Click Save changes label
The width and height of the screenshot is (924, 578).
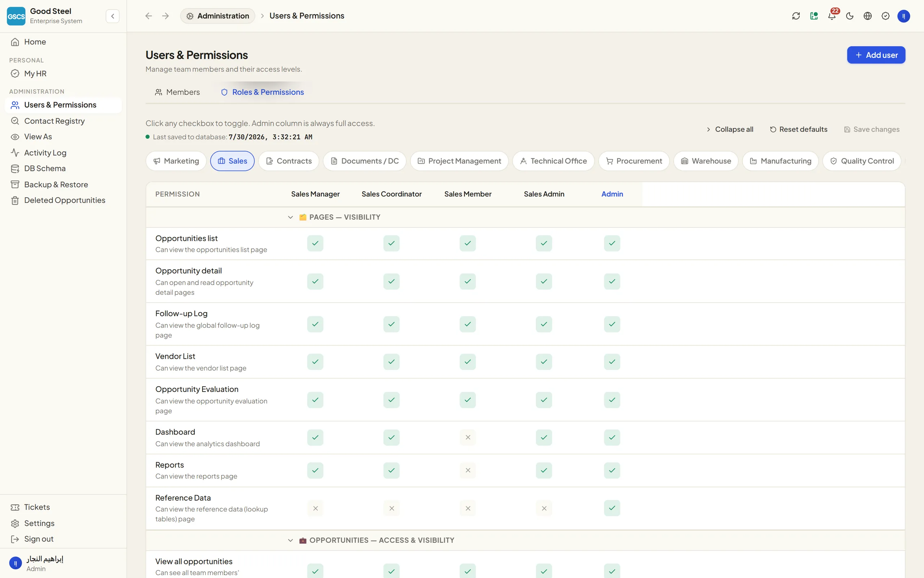tap(876, 130)
